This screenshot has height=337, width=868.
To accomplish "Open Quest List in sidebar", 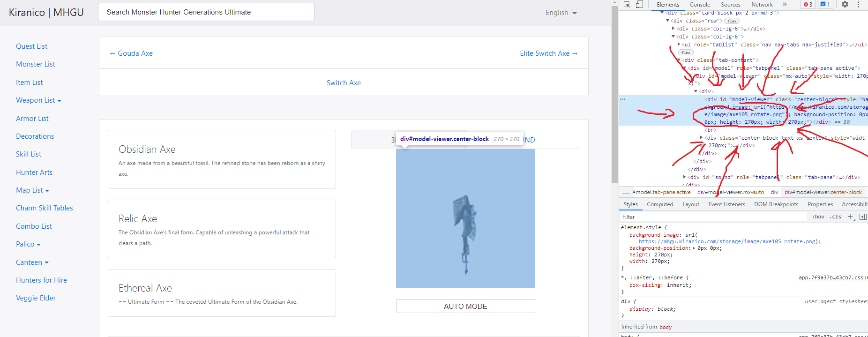I will coord(31,46).
